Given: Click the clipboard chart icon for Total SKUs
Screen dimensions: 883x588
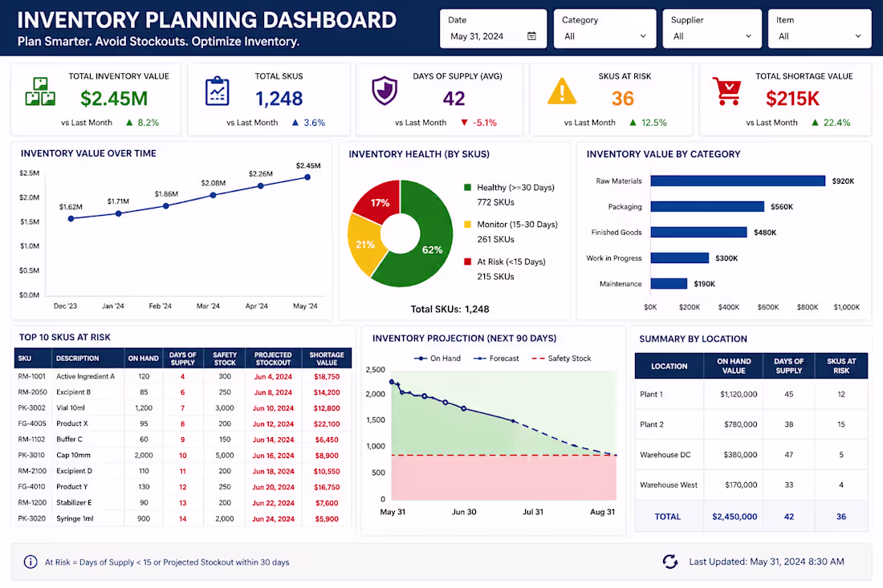Looking at the screenshot, I should point(218,91).
